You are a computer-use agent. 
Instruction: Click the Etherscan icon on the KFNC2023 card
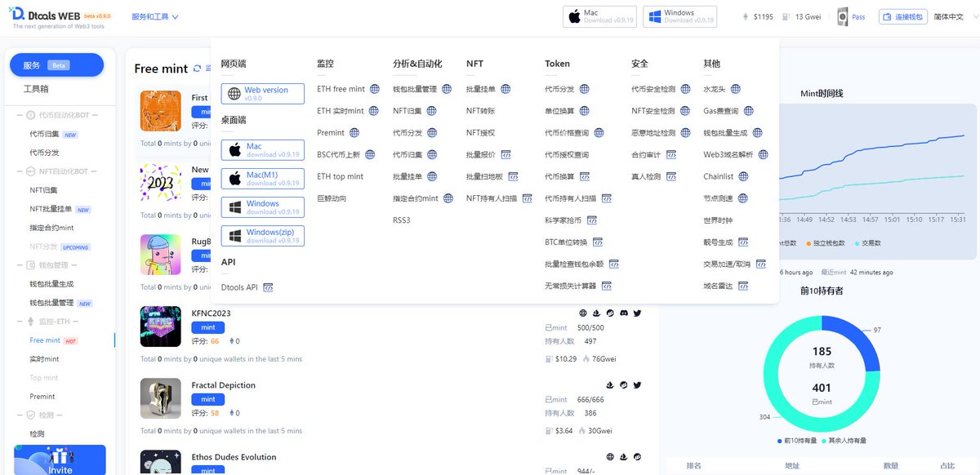(x=610, y=313)
